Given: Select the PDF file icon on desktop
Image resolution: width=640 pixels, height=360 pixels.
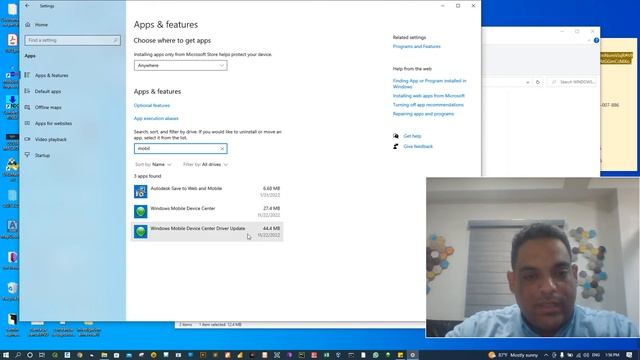Looking at the screenshot, I should point(12,43).
